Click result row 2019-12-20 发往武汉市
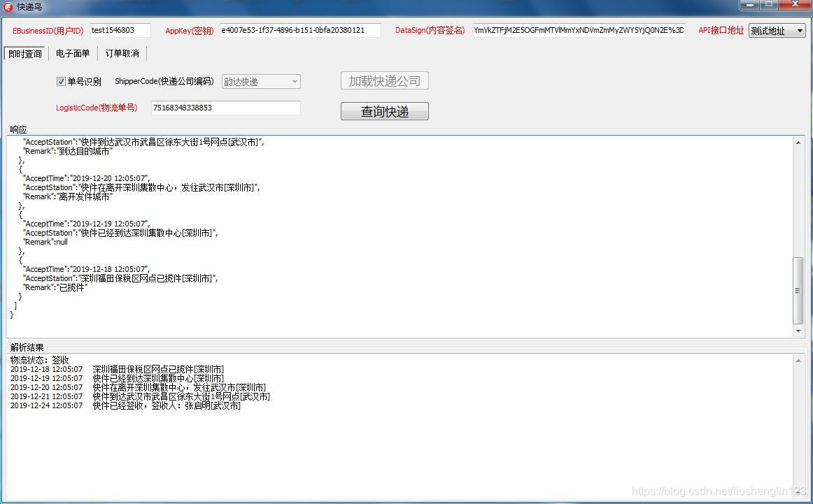The width and height of the screenshot is (813, 504). coord(138,387)
